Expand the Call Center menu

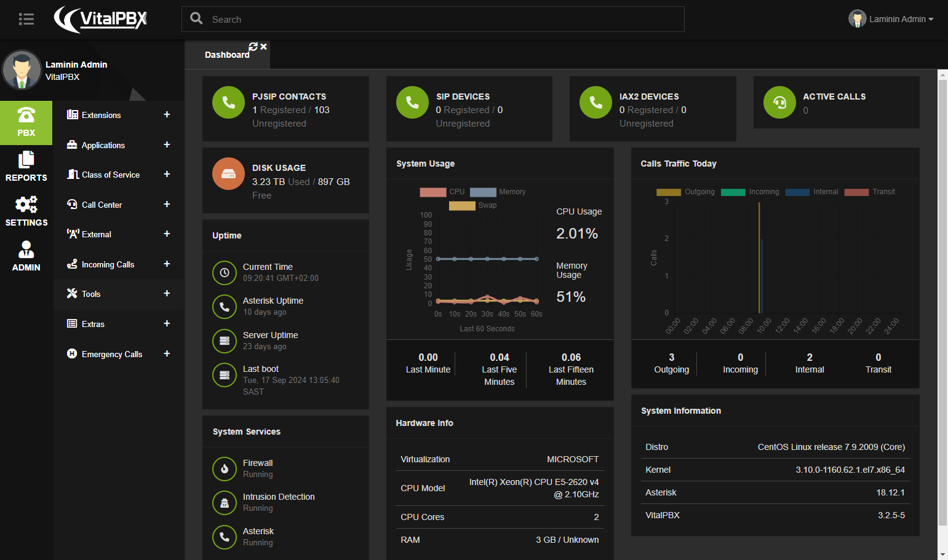pyautogui.click(x=167, y=204)
